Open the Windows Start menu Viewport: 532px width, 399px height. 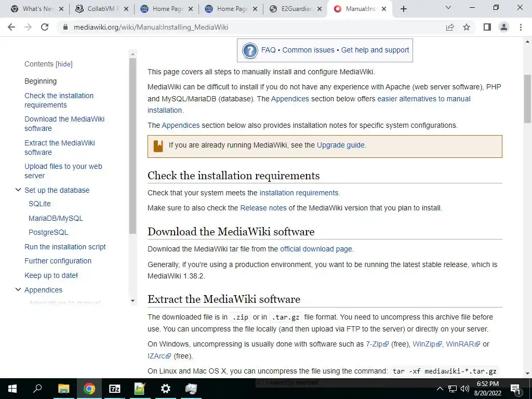[12, 389]
